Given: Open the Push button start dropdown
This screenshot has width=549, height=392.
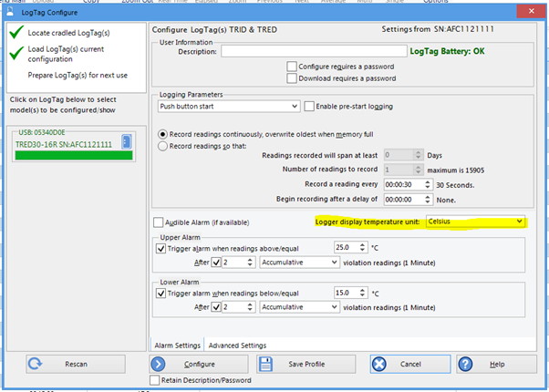Looking at the screenshot, I should tap(229, 107).
